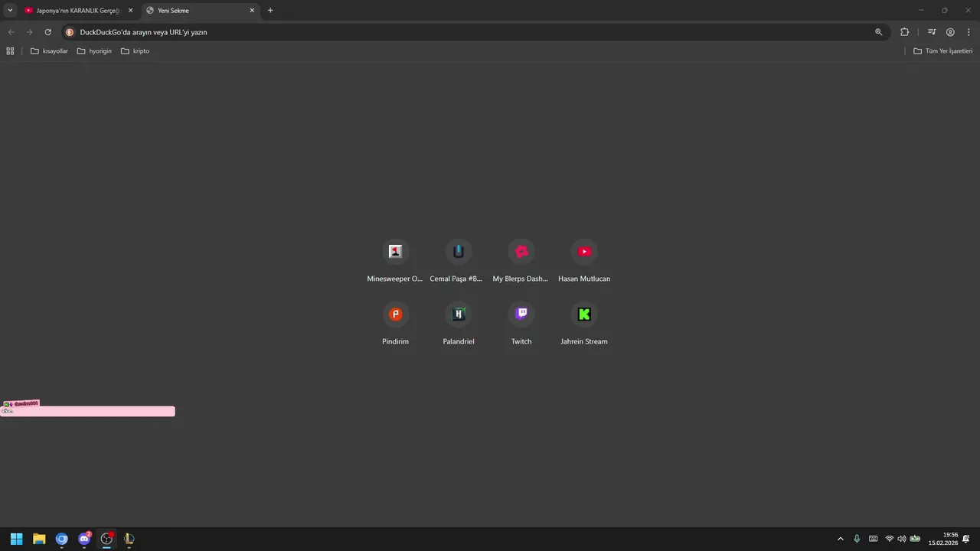Open the kripto bookmark folder
980x551 pixels.
click(135, 51)
